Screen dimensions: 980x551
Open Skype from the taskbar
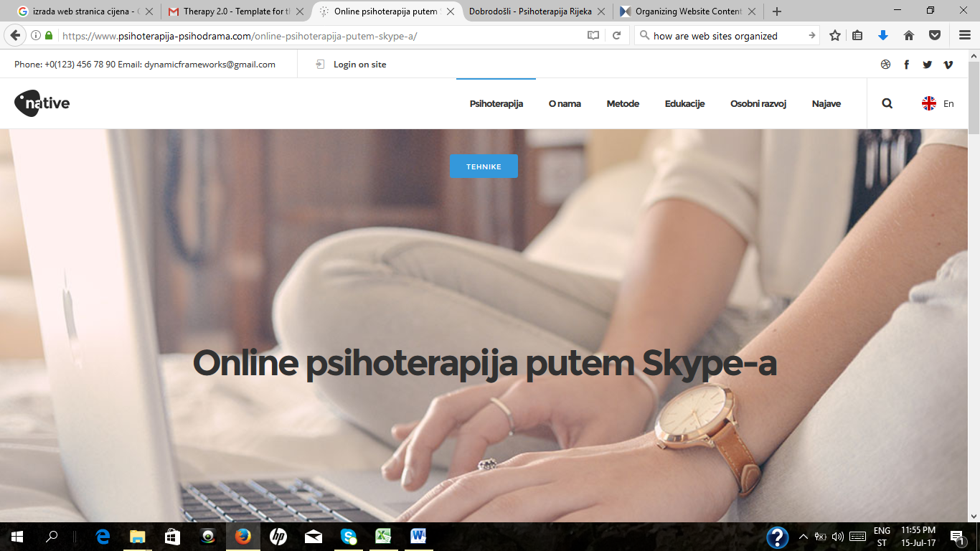click(x=349, y=537)
